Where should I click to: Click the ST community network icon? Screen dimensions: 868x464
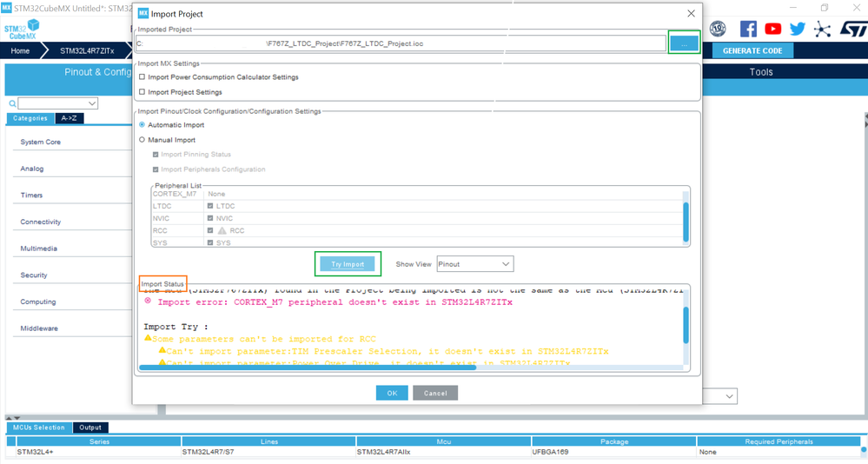click(x=823, y=30)
